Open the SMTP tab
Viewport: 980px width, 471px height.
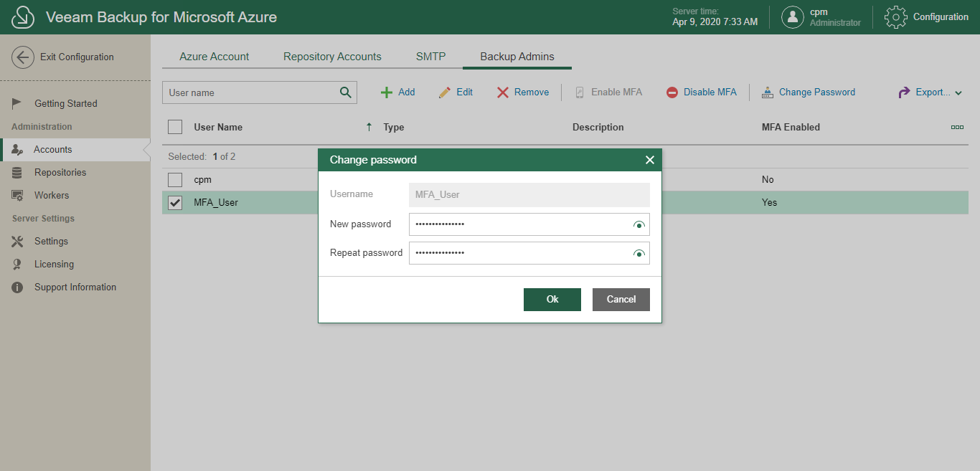coord(431,57)
